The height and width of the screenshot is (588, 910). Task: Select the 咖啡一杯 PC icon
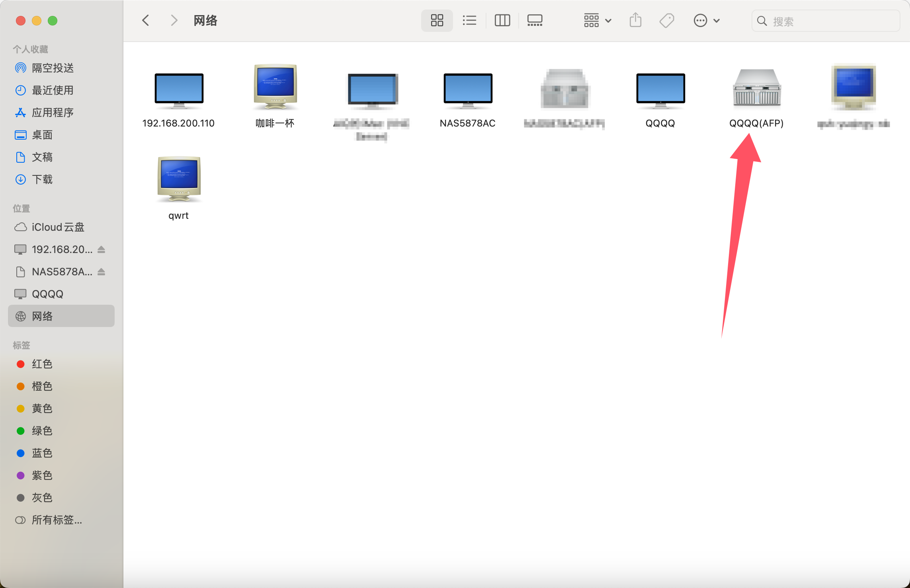point(275,87)
